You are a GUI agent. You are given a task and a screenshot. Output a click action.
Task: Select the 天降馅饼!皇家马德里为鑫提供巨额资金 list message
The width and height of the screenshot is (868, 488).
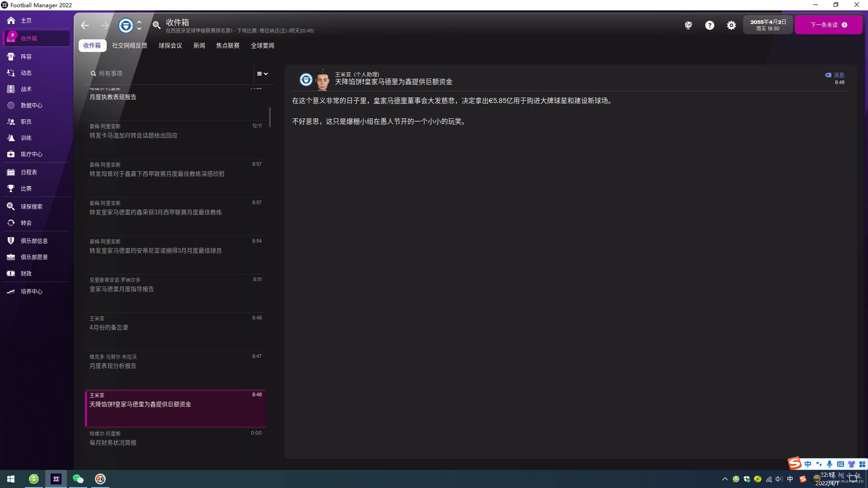click(176, 408)
